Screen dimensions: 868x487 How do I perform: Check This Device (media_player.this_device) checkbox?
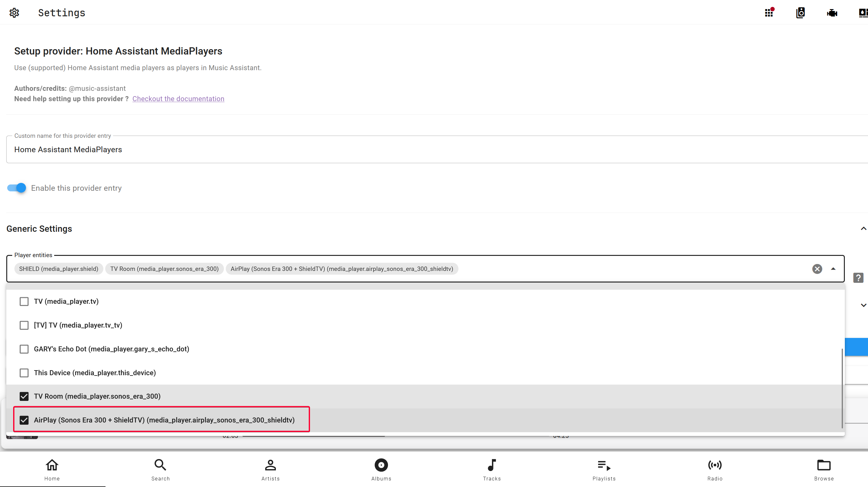pyautogui.click(x=24, y=373)
